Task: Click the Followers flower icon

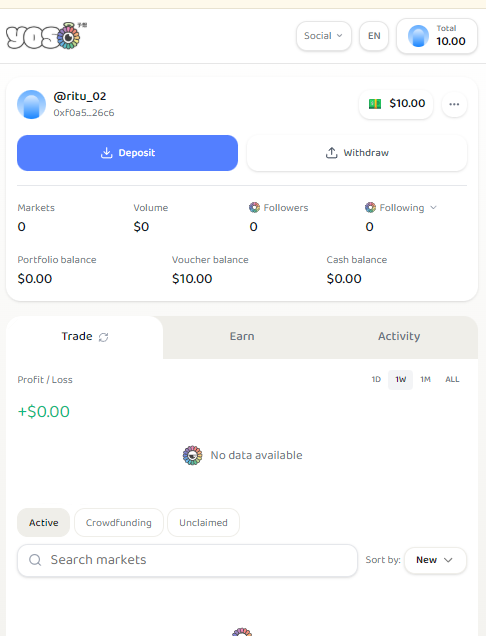Action: coord(254,207)
